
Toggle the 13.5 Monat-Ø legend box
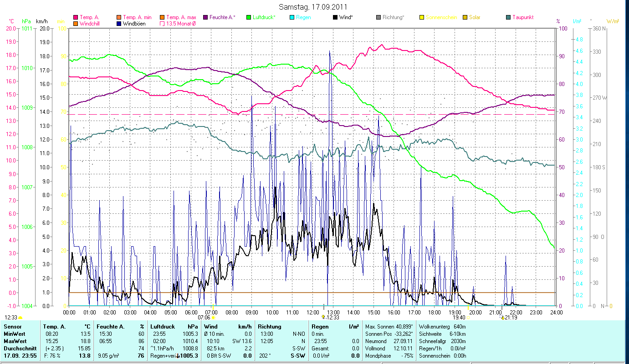[x=162, y=23]
